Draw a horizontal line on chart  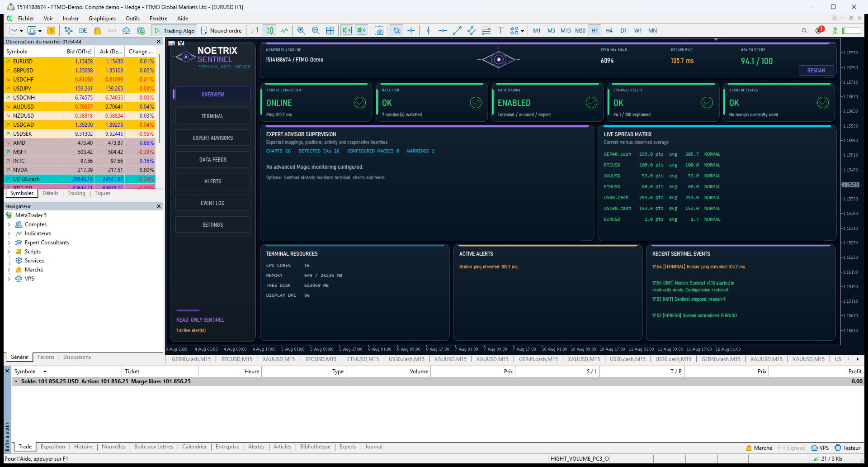tap(443, 31)
